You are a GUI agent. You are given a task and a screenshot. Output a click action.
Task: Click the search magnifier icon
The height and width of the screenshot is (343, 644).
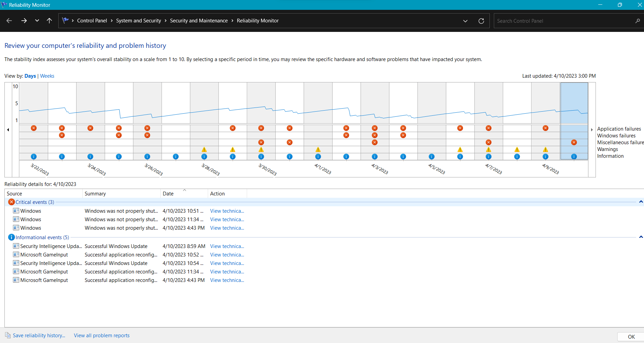tap(638, 21)
